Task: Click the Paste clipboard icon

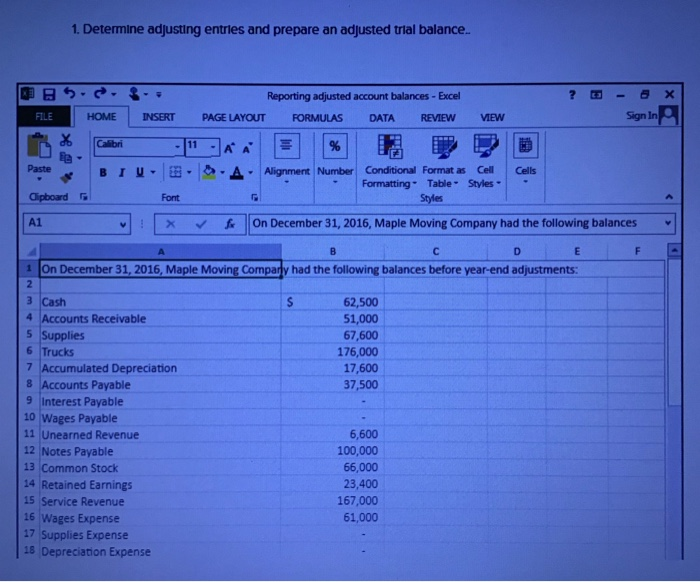Action: [x=39, y=146]
